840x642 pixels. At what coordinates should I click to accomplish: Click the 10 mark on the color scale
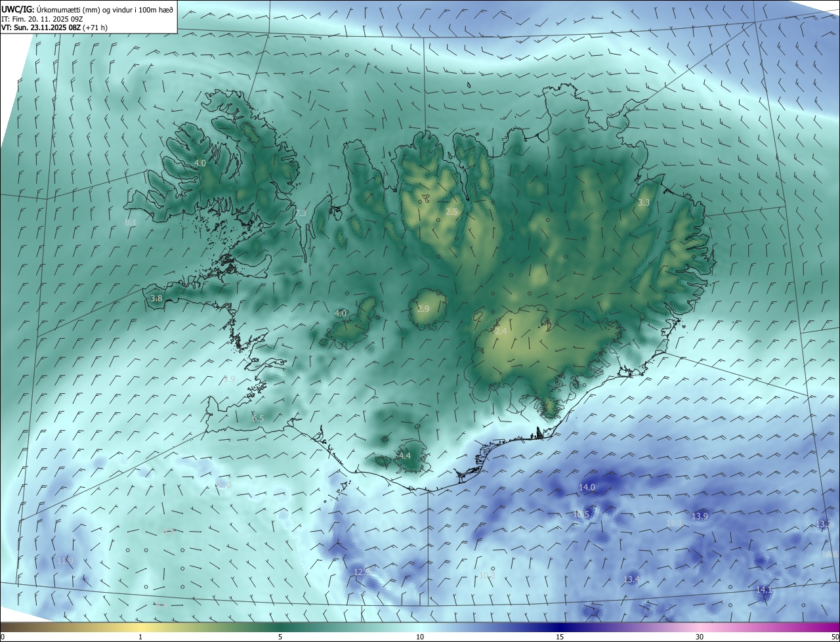pyautogui.click(x=420, y=637)
